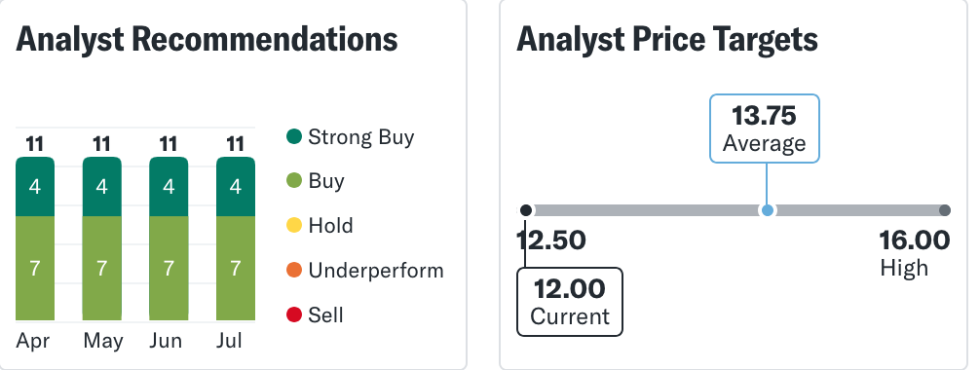Screen dimensions: 980x370
Task: Select the May Buy bar segment
Action: pos(102,268)
